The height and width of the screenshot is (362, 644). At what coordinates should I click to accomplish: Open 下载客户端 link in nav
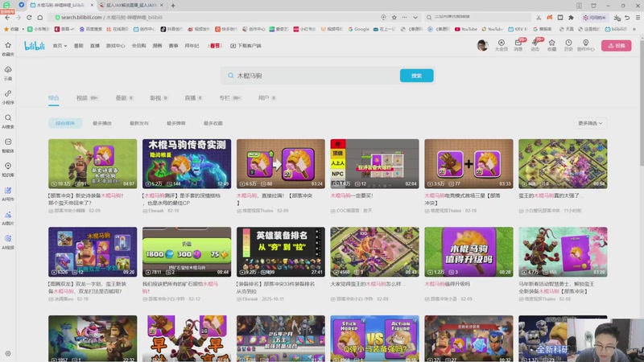coord(246,46)
